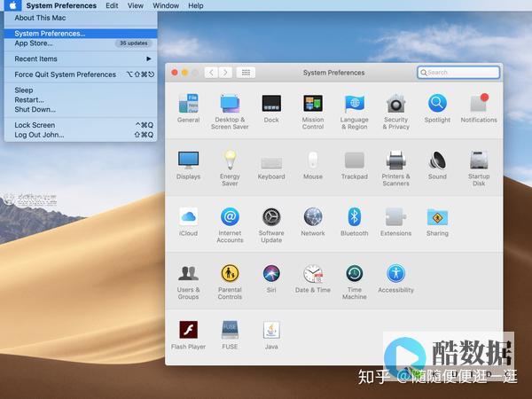Open Printers & Scanners preferences
The height and width of the screenshot is (399, 532).
pyautogui.click(x=396, y=168)
